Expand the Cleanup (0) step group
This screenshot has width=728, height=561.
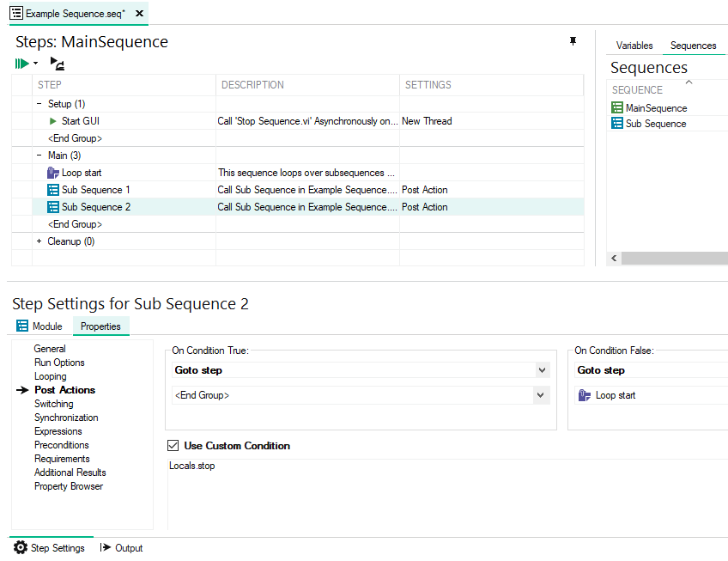tap(39, 241)
